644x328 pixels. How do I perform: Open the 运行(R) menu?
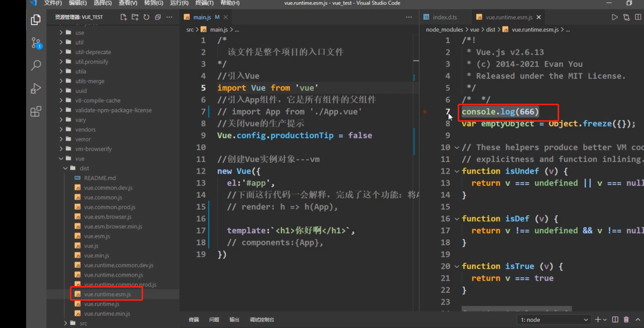179,3
